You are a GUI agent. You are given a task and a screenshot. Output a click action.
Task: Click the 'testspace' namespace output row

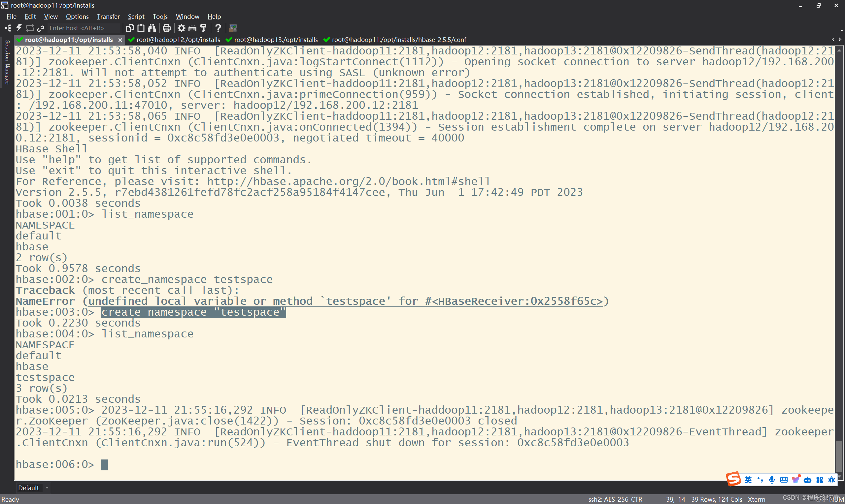click(x=45, y=377)
